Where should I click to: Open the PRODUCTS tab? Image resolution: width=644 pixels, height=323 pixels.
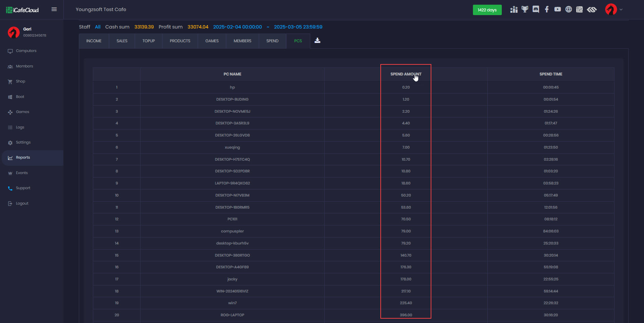pyautogui.click(x=180, y=41)
